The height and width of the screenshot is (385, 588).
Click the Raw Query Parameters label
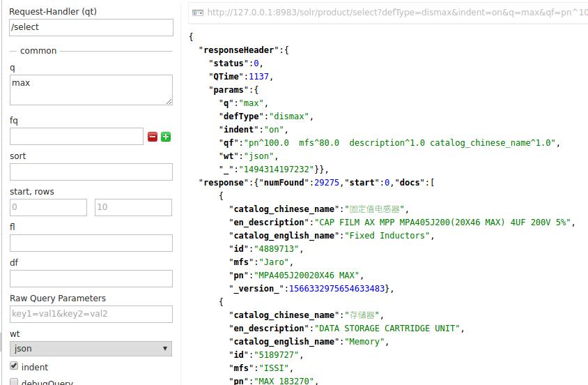click(x=58, y=299)
